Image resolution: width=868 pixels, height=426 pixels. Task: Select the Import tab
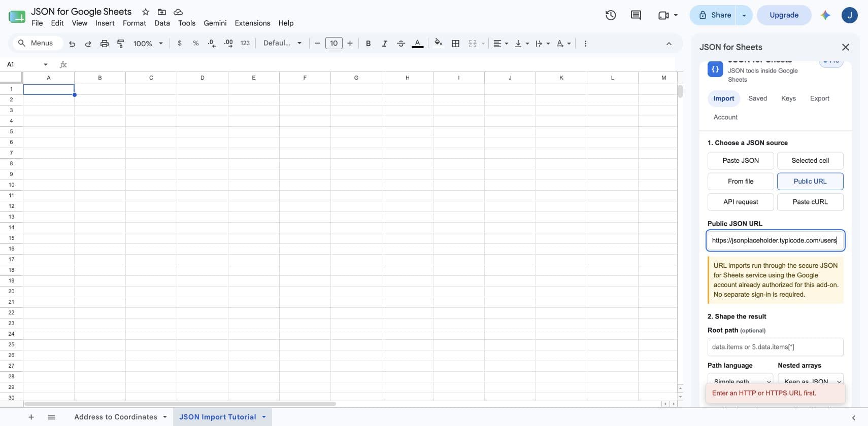coord(724,98)
